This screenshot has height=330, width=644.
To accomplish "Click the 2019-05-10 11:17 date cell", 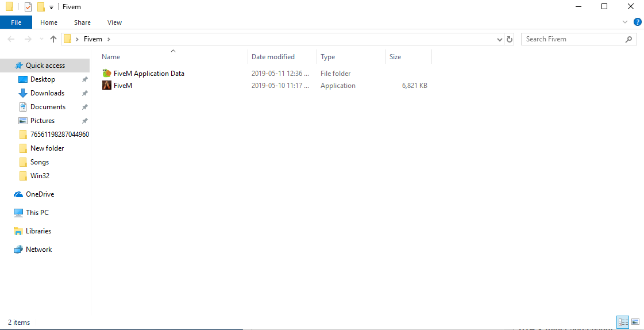I will tap(280, 86).
